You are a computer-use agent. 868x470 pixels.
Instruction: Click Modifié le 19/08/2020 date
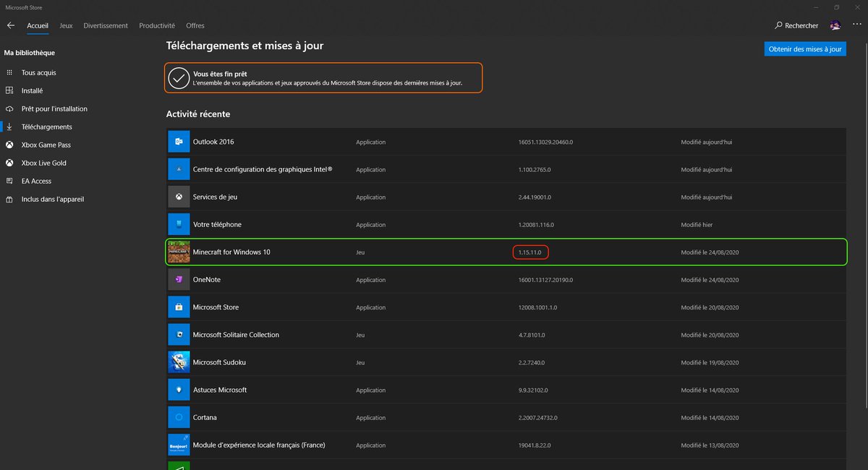(x=710, y=362)
